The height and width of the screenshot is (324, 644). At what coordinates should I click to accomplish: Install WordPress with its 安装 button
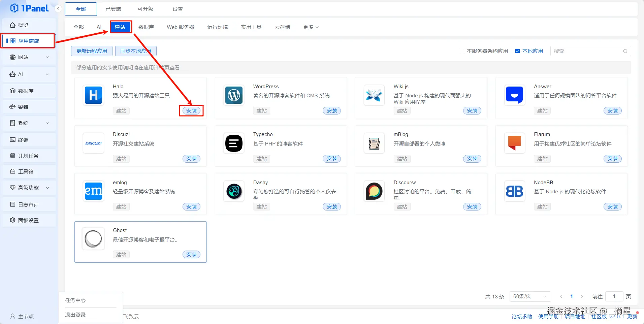tap(332, 110)
